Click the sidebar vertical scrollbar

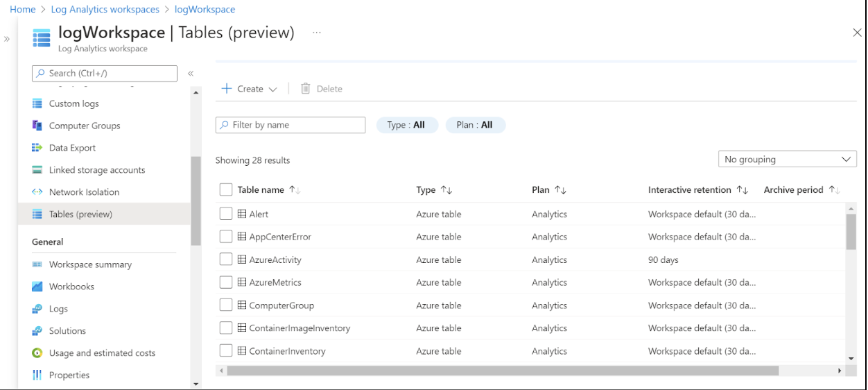point(196,201)
